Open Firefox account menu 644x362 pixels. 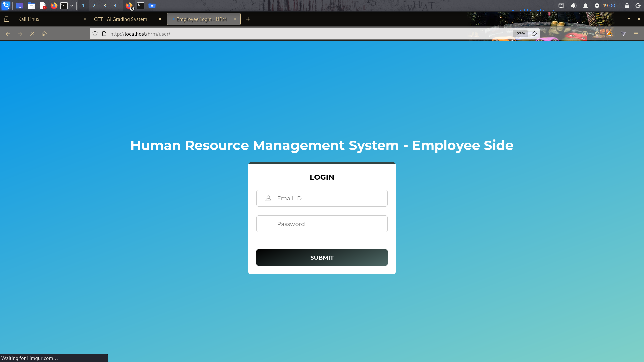585,34
